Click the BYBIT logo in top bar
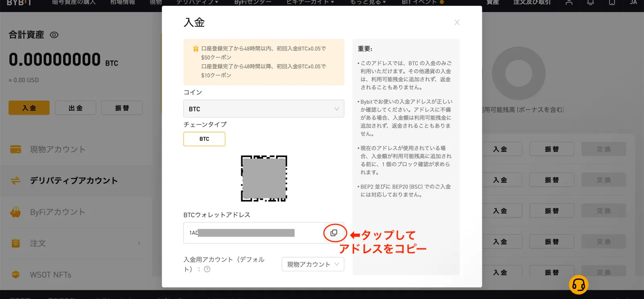The height and width of the screenshot is (299, 644). pos(19,2)
